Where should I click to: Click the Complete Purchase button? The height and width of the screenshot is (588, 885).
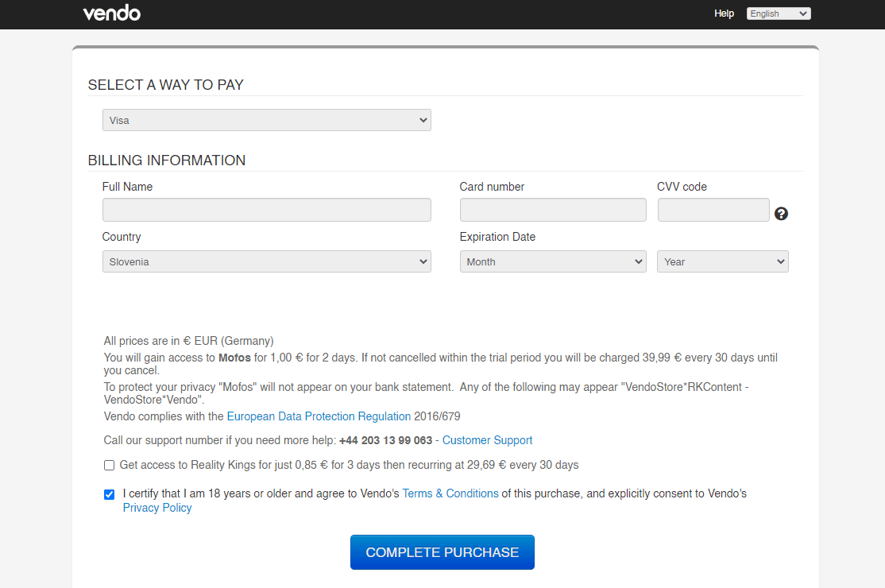coord(442,552)
